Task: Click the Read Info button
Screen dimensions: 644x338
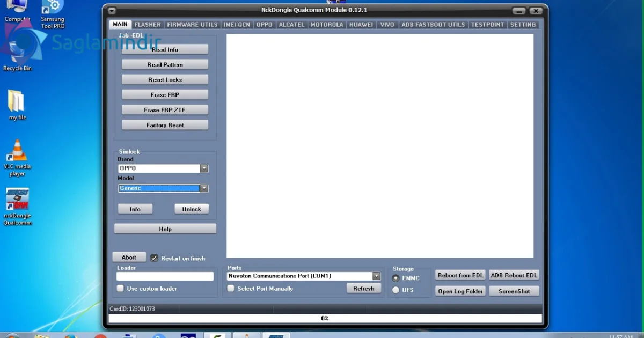Action: (165, 49)
